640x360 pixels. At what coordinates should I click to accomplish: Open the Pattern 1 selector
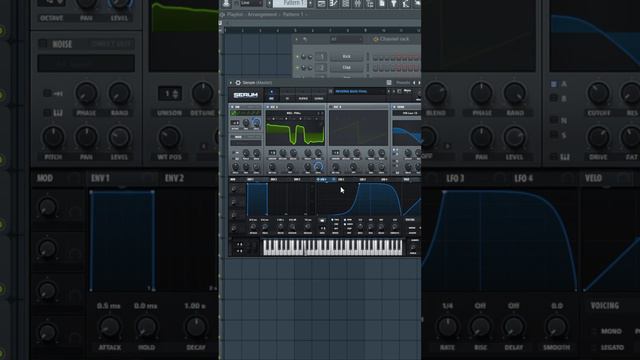pyautogui.click(x=290, y=3)
